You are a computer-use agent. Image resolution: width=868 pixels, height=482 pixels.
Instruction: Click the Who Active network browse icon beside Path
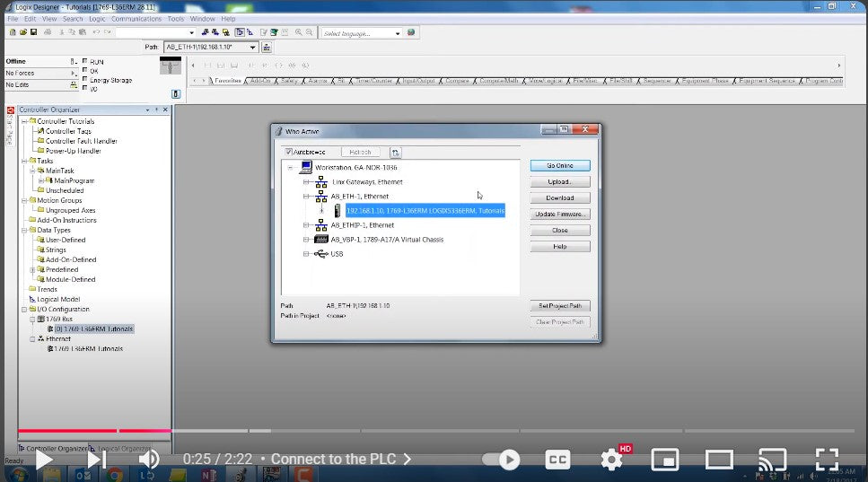point(267,47)
